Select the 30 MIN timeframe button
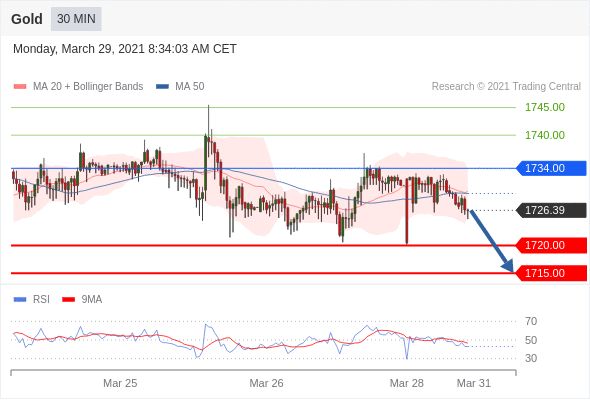This screenshot has width=590, height=400. (x=76, y=19)
